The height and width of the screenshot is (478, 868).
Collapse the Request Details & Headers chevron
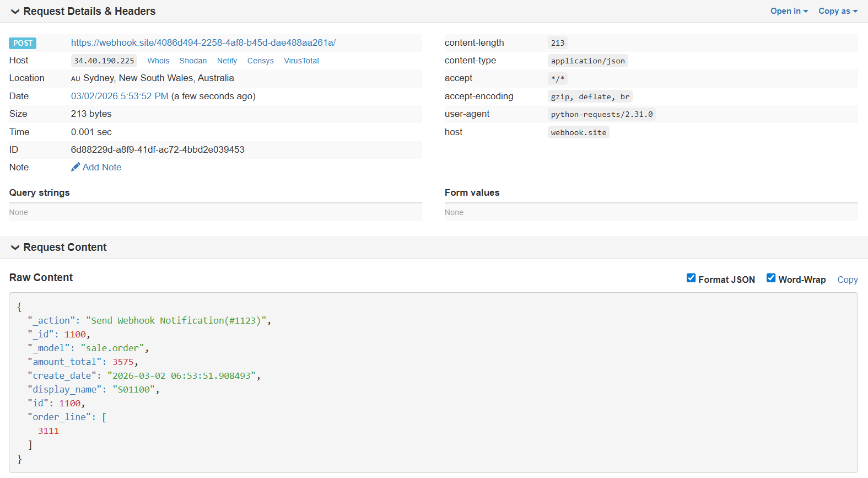15,12
